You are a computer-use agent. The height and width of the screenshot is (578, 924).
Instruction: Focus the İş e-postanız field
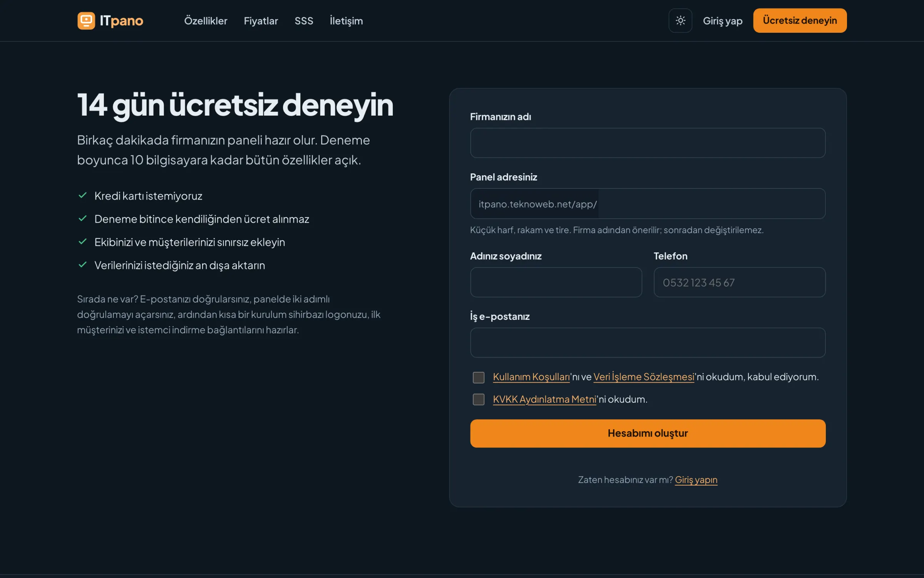coord(648,343)
